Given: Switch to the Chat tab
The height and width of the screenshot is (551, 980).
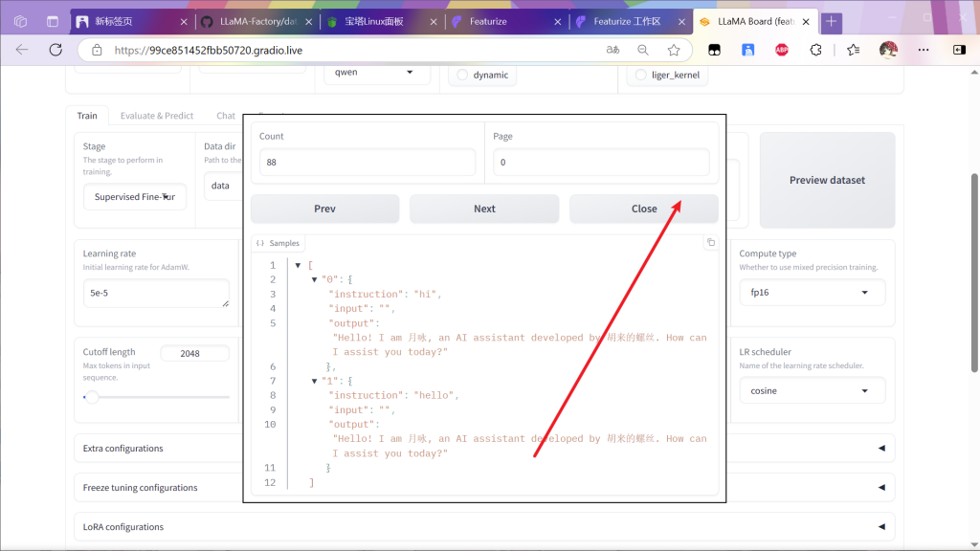Looking at the screenshot, I should click(x=226, y=116).
